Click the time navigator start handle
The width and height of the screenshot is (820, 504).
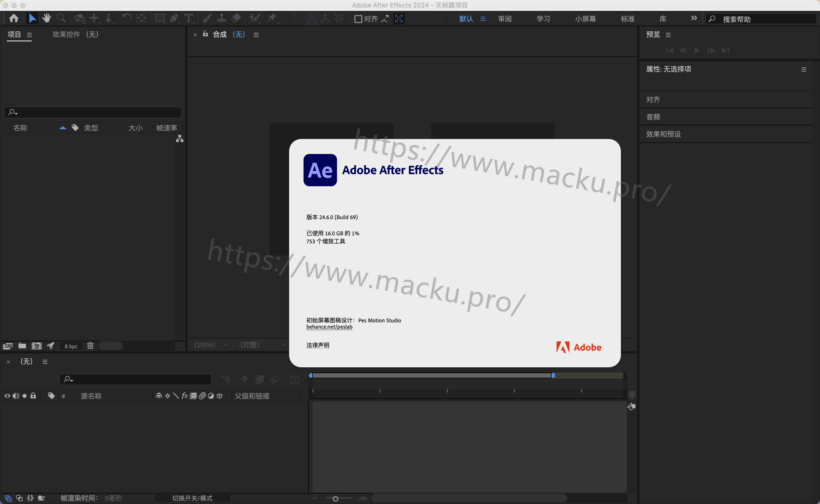(x=311, y=375)
